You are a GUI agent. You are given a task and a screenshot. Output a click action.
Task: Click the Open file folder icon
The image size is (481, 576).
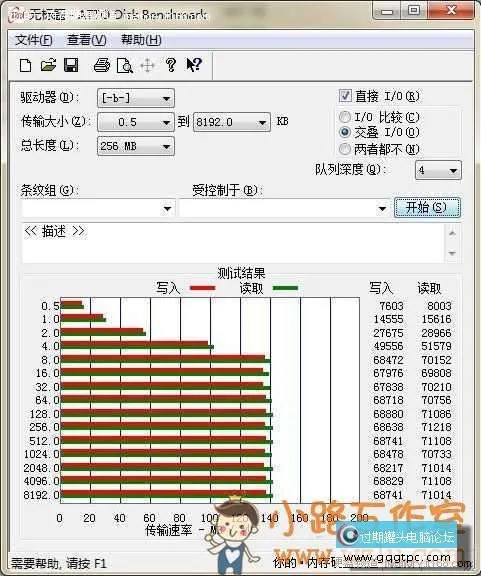click(x=48, y=65)
